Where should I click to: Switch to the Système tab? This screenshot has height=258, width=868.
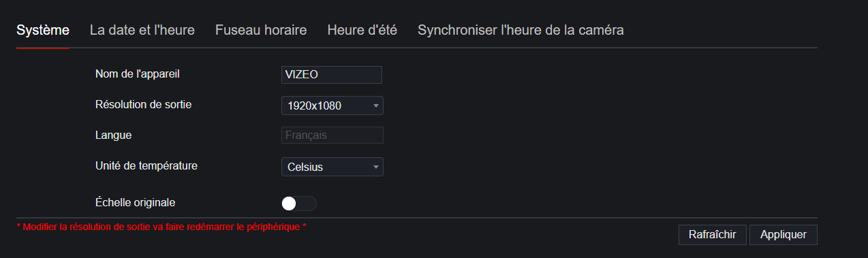point(43,31)
